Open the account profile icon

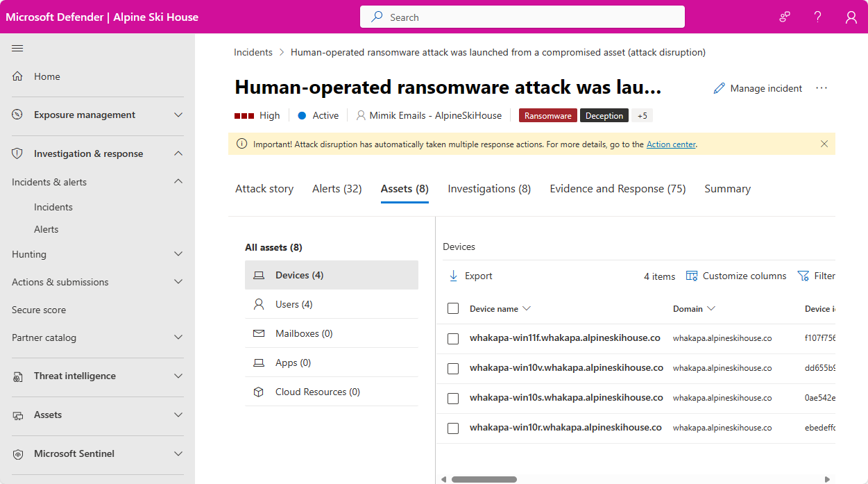pyautogui.click(x=851, y=16)
